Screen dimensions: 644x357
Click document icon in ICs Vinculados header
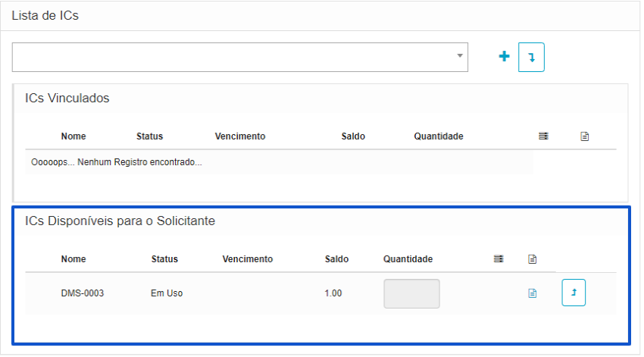[x=584, y=136]
